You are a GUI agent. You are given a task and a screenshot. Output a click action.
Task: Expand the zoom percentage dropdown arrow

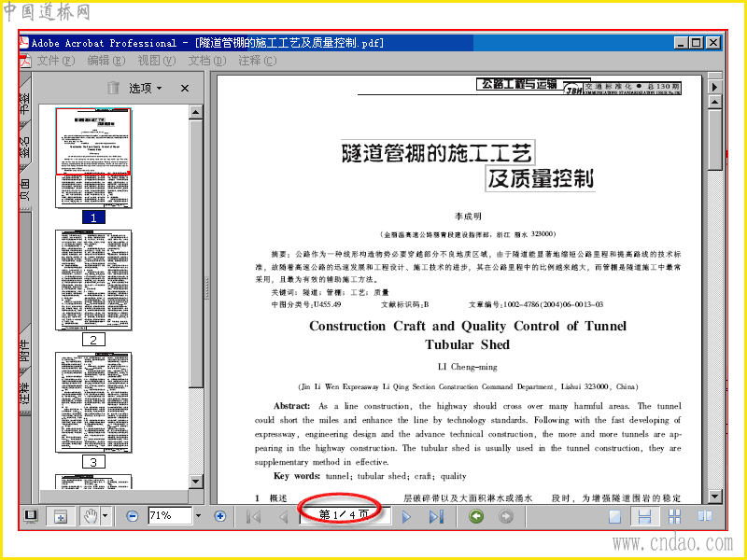click(199, 516)
